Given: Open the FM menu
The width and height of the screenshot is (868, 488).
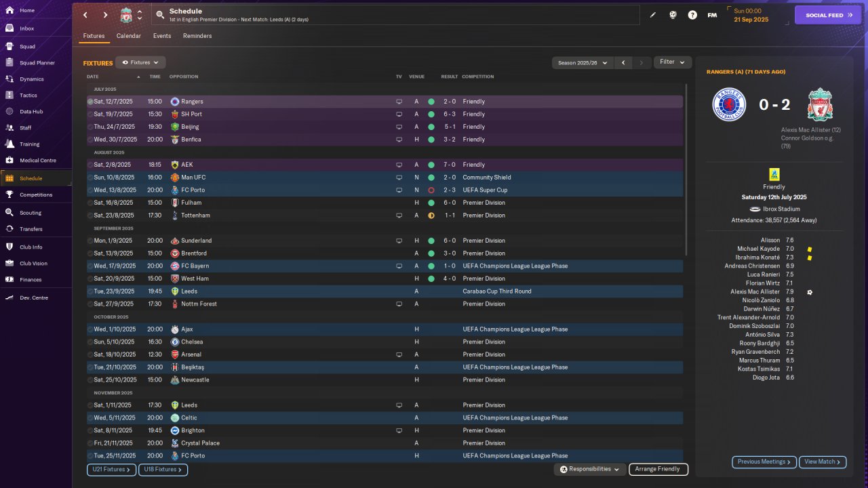Looking at the screenshot, I should (712, 15).
